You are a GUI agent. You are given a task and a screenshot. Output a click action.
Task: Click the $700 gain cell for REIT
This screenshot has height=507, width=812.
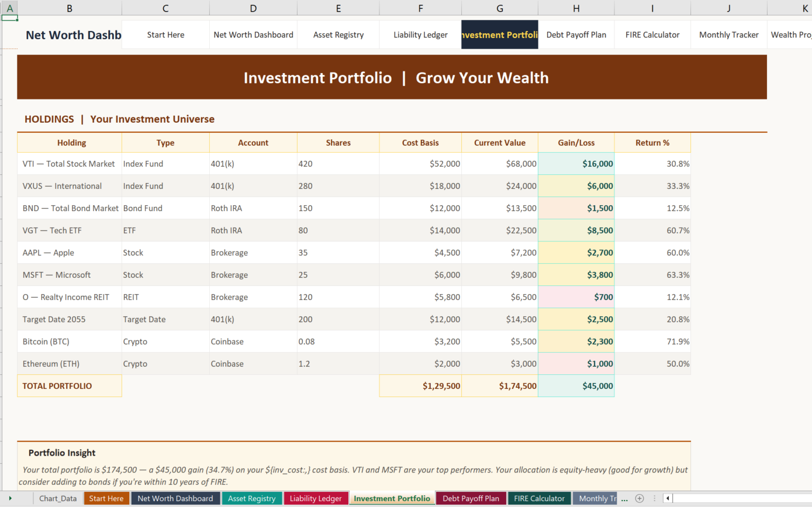[x=576, y=297]
